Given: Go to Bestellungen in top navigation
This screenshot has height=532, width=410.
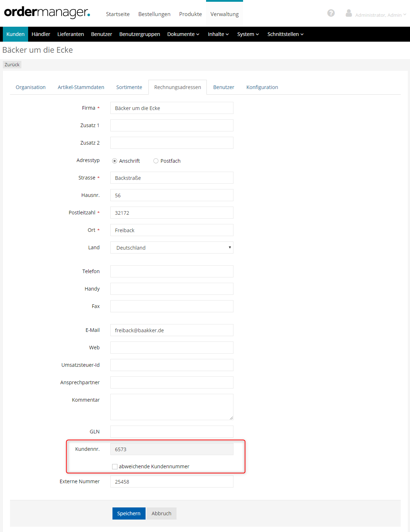Looking at the screenshot, I should pyautogui.click(x=154, y=14).
